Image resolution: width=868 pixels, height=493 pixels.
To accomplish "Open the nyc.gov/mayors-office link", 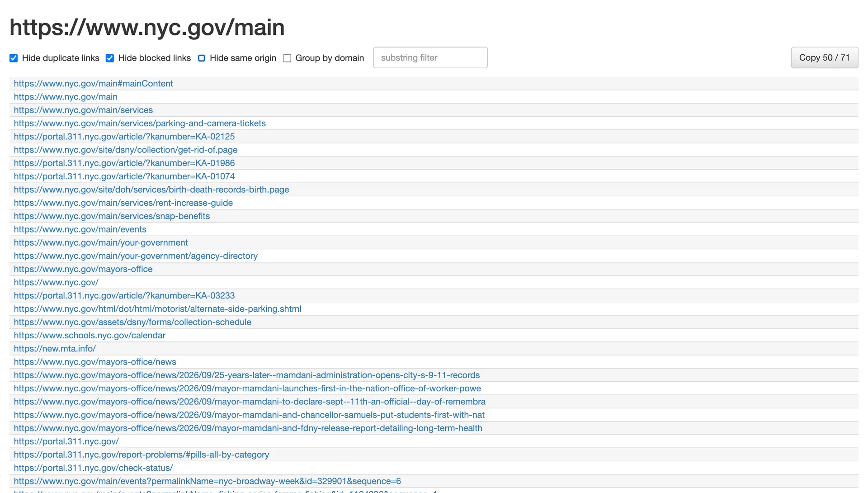I will (x=83, y=269).
